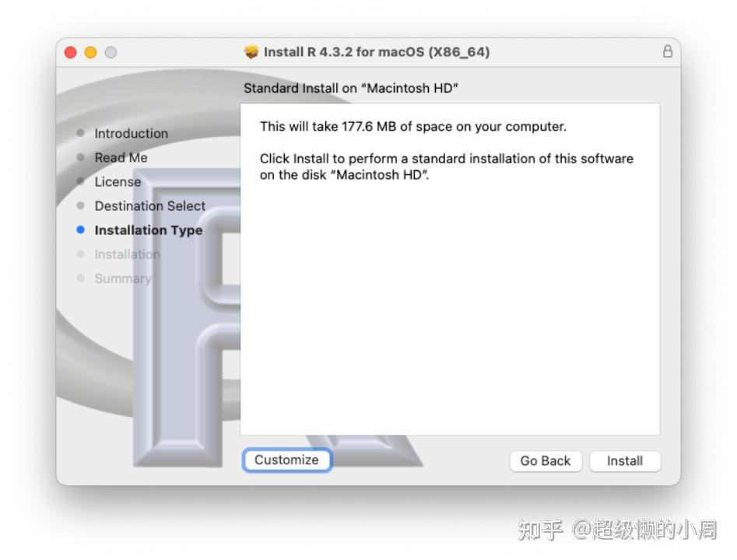
Task: Select the Read Me step
Action: (x=121, y=158)
